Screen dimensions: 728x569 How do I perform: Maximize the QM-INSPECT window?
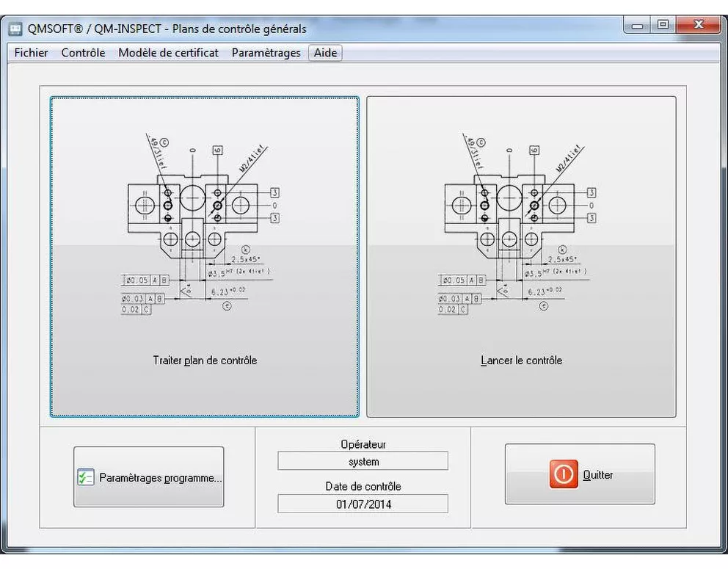[663, 25]
